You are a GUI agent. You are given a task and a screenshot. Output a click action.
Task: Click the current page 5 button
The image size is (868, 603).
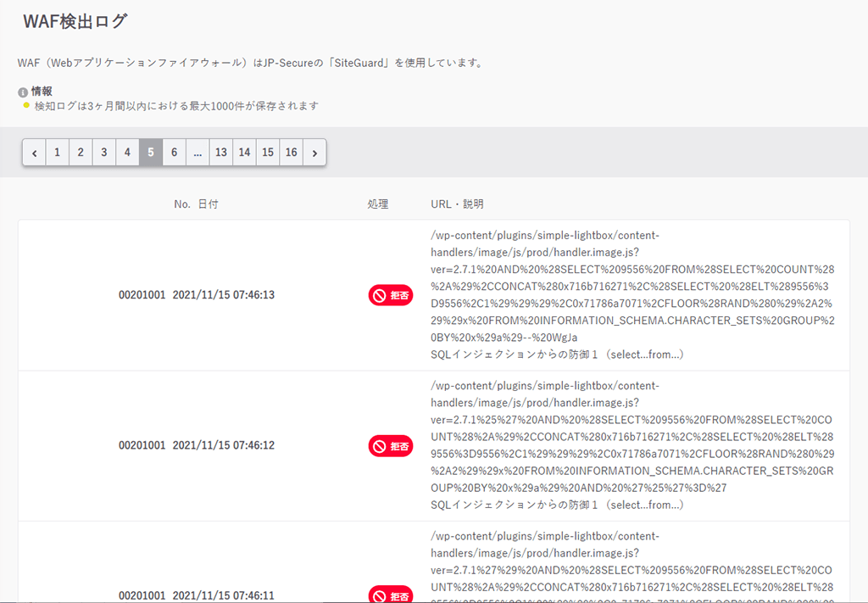(151, 153)
